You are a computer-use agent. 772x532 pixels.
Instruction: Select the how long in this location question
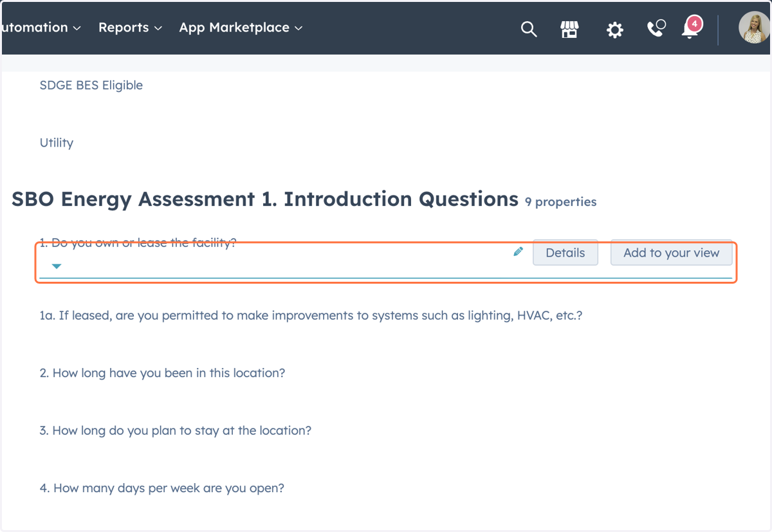pyautogui.click(x=162, y=373)
